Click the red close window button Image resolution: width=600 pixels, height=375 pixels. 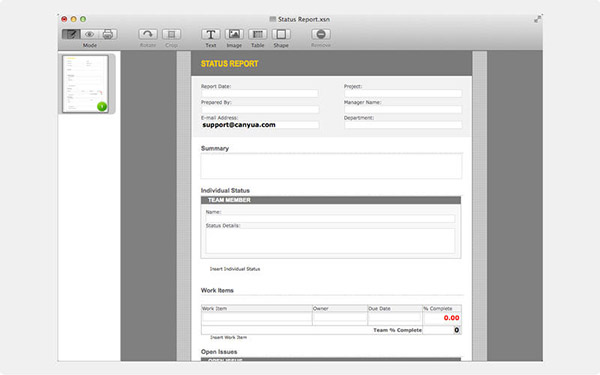(64, 19)
